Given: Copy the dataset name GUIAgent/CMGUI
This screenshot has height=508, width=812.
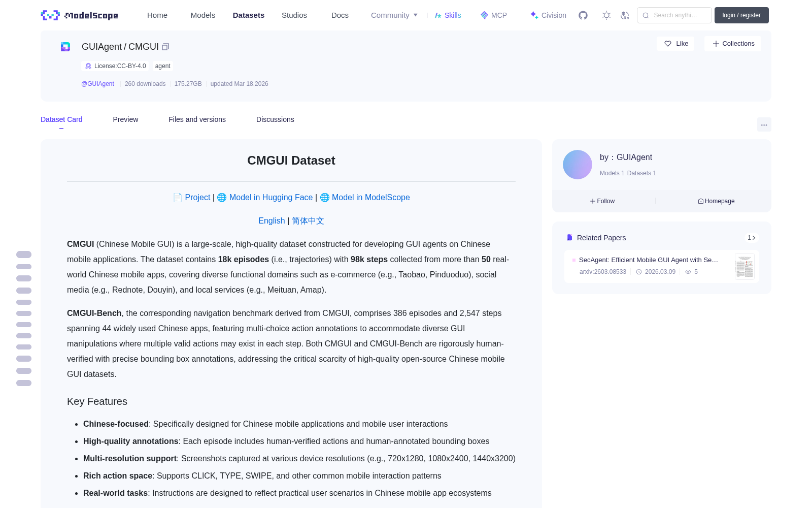Looking at the screenshot, I should [x=165, y=47].
